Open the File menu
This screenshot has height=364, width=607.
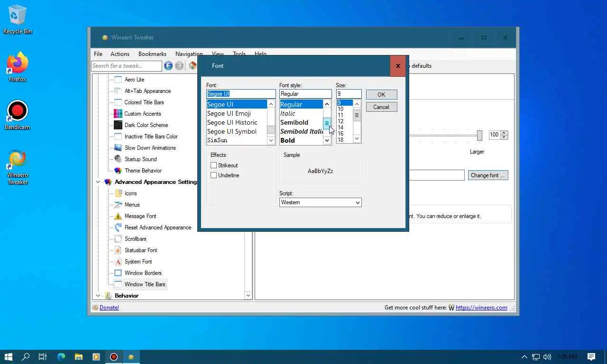(98, 54)
